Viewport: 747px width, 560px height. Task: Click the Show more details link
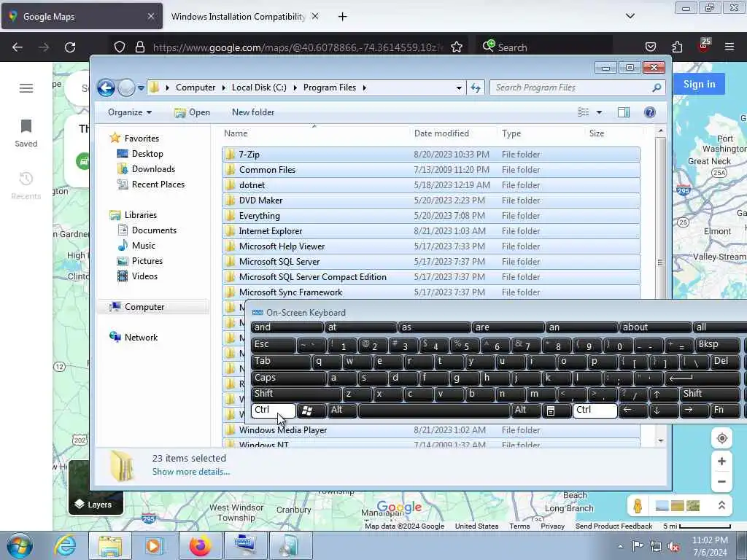click(191, 472)
